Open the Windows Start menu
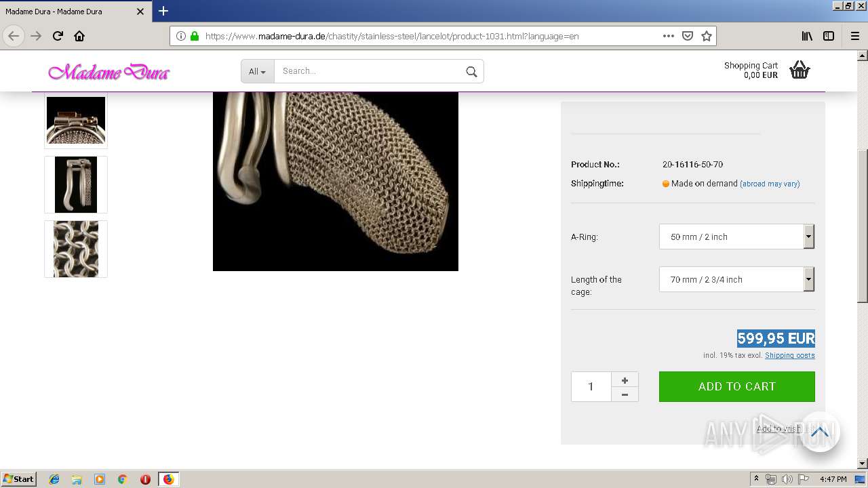Viewport: 868px width, 488px height. 19,479
